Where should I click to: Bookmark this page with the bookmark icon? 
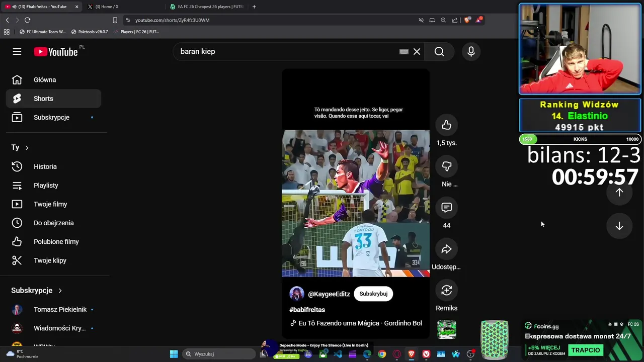click(115, 20)
